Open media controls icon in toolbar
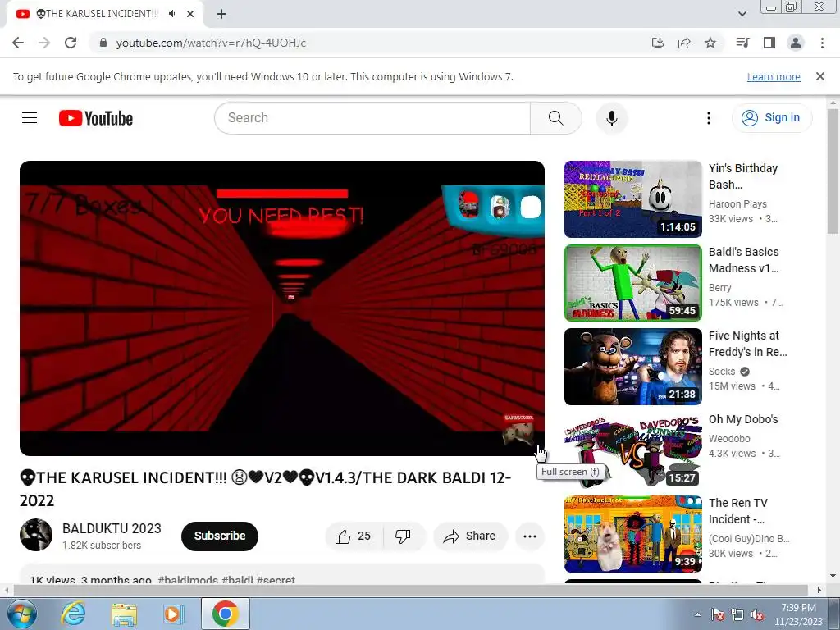This screenshot has height=630, width=840. click(743, 43)
